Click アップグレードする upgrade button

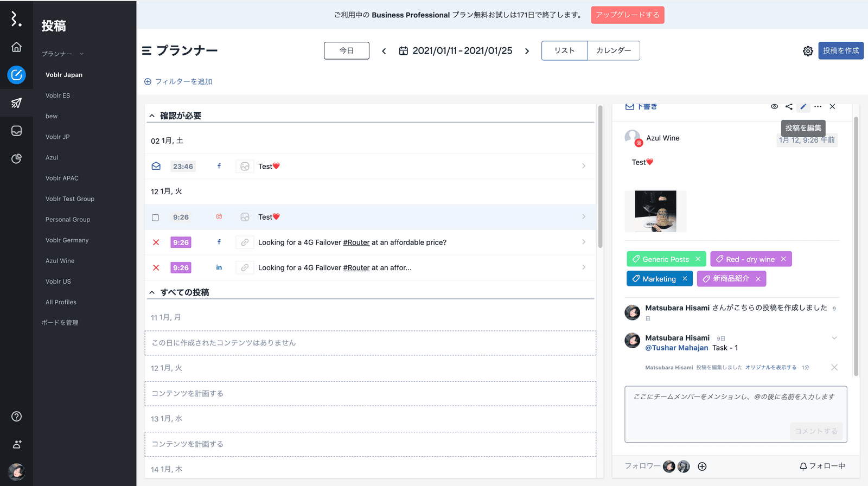click(x=627, y=15)
